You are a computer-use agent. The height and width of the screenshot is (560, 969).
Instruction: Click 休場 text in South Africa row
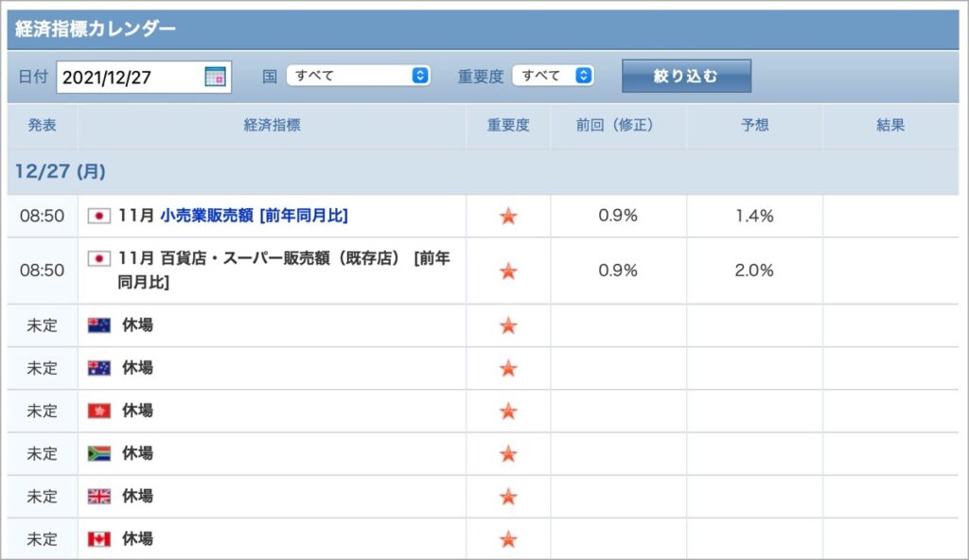[137, 454]
